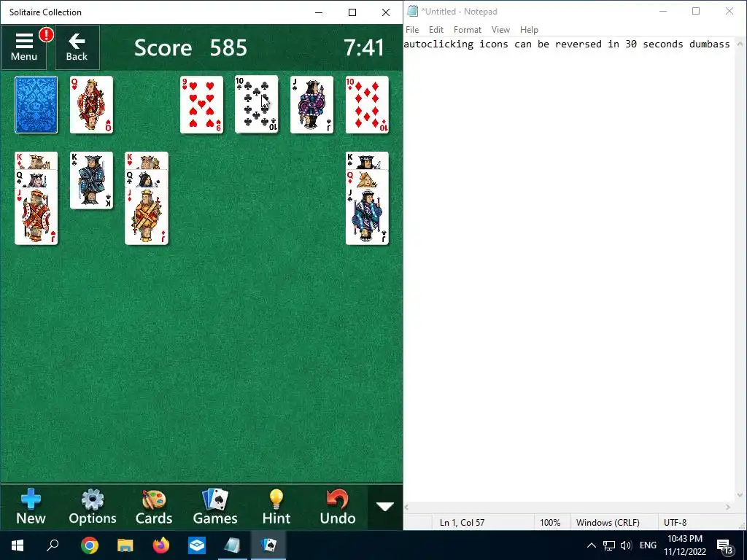Click the Score 585 display
Image resolution: width=747 pixels, height=560 pixels.
point(190,47)
